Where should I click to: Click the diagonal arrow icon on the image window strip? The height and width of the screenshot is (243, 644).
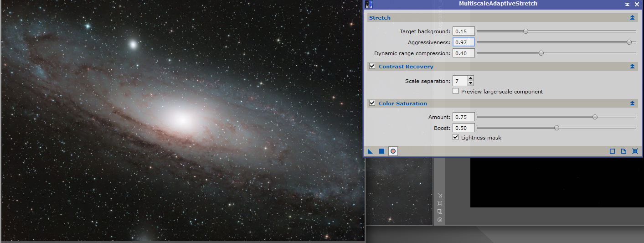[x=439, y=195]
